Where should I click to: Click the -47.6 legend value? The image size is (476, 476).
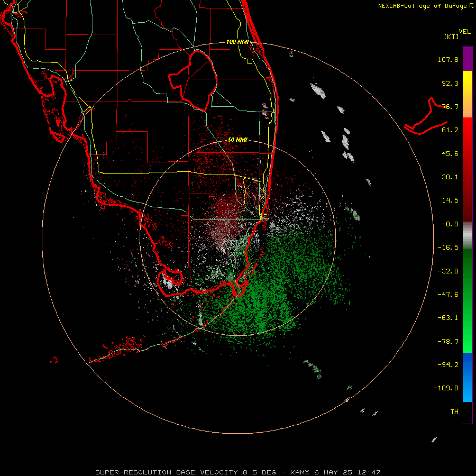448,295
